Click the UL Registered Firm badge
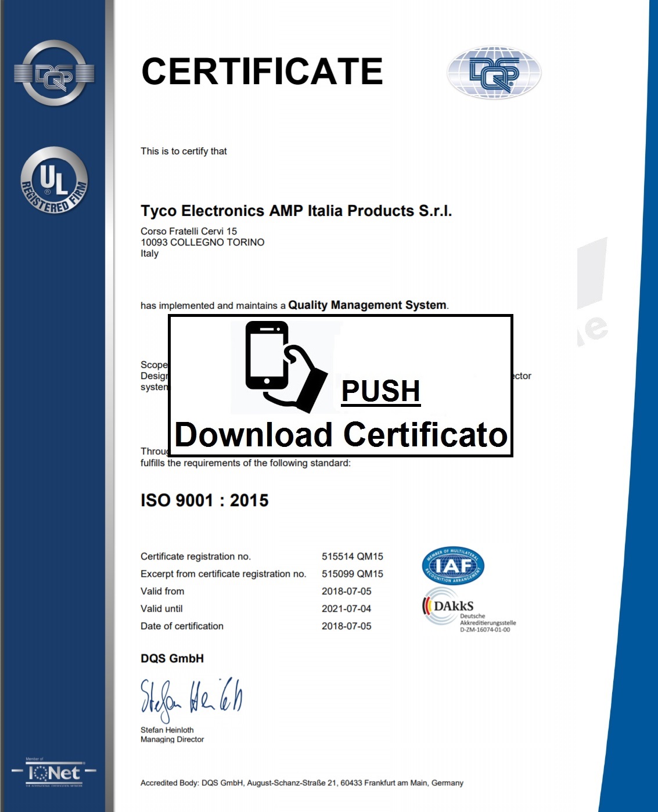 point(54,181)
